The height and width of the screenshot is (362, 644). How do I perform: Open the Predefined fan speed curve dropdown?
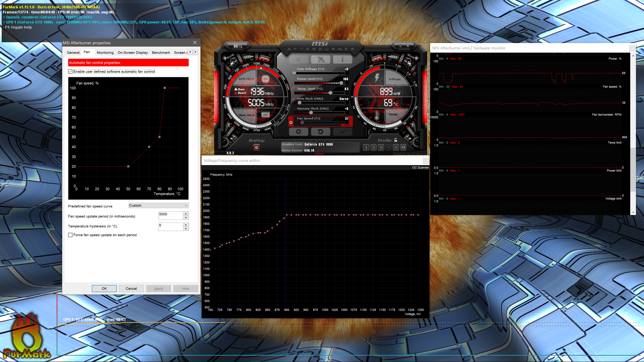pyautogui.click(x=158, y=205)
